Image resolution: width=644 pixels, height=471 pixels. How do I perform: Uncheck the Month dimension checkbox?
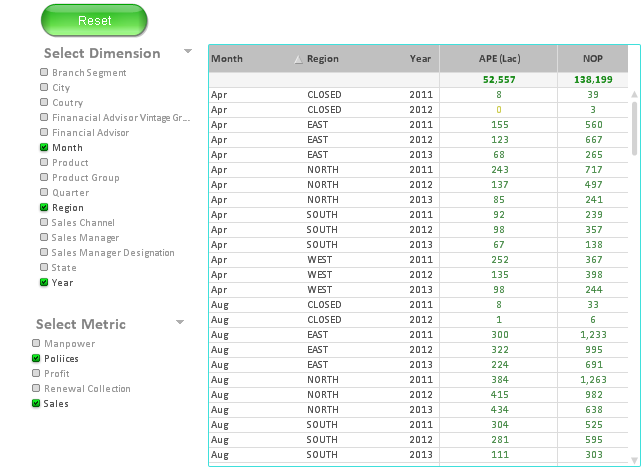(44, 148)
